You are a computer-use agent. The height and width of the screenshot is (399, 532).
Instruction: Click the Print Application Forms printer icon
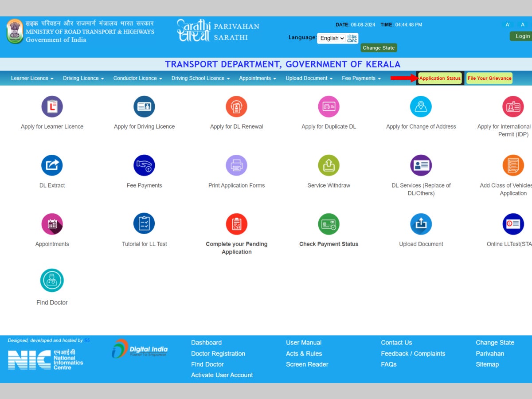coord(236,165)
